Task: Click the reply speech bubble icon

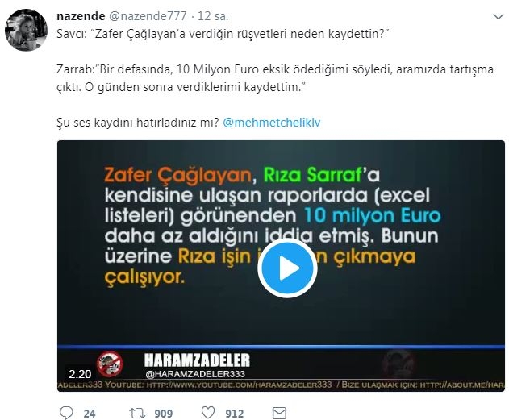Action: click(66, 413)
